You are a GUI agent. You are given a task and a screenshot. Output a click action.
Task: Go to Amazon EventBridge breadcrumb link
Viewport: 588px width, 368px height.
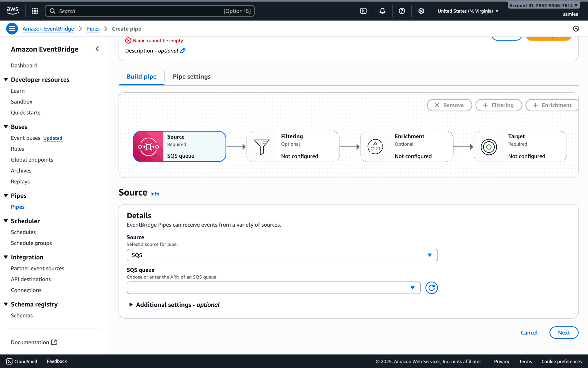click(x=48, y=29)
